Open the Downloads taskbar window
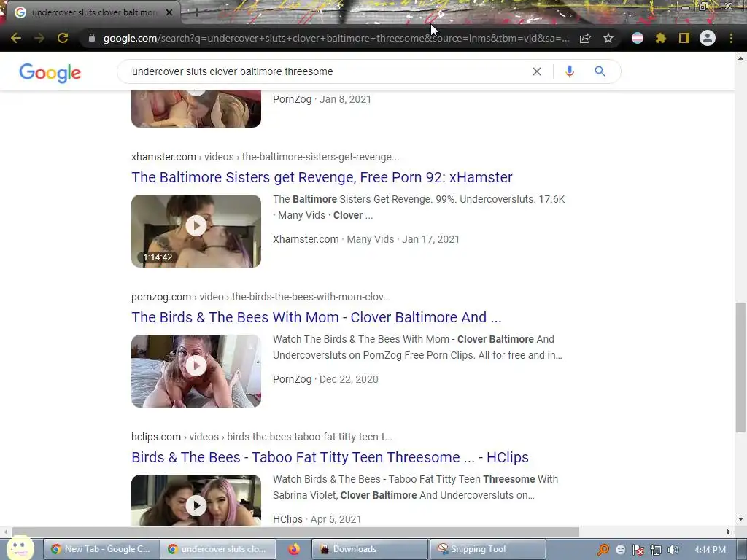This screenshot has height=560, width=747. click(369, 549)
